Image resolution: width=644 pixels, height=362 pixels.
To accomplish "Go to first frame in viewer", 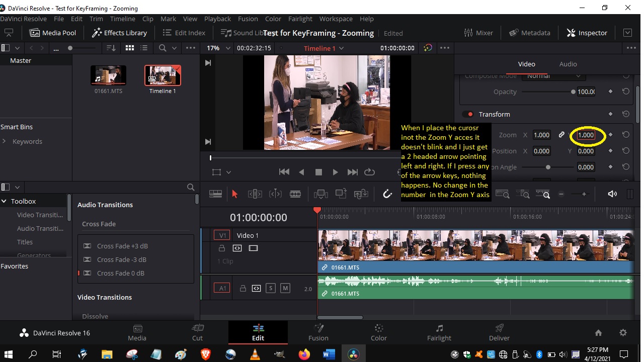I will coord(284,172).
